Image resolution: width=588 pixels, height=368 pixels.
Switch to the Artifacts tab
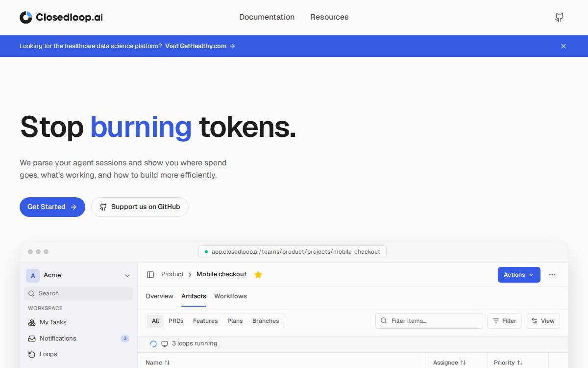click(194, 296)
